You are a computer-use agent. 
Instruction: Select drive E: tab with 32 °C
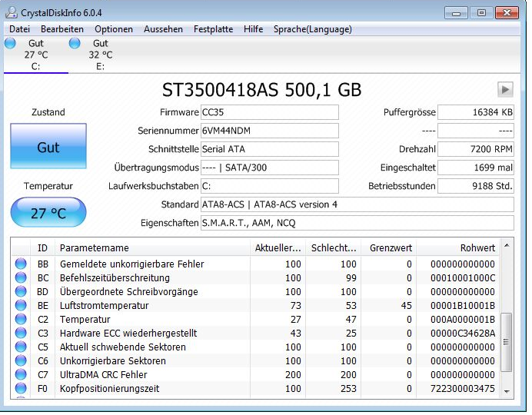101,55
